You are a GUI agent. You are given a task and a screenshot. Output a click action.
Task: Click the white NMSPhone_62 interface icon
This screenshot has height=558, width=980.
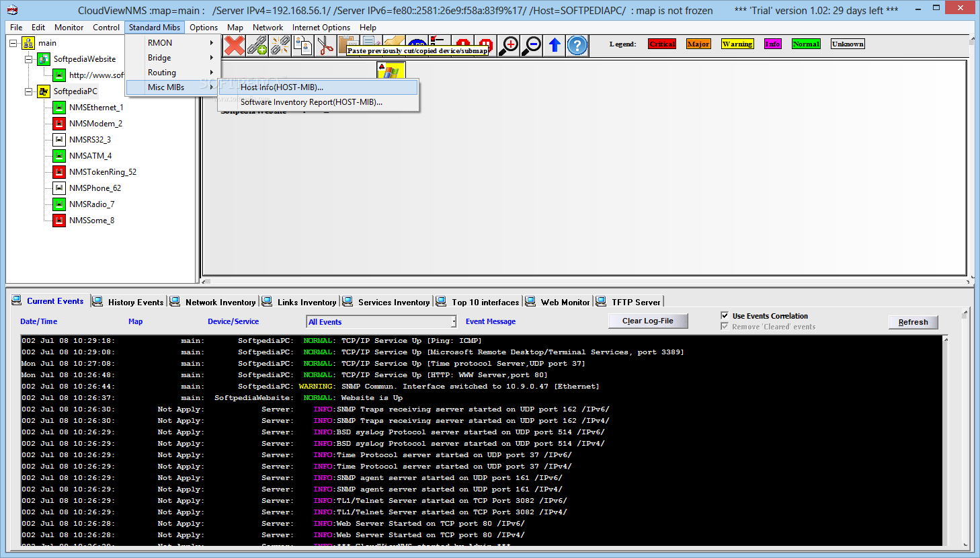(59, 188)
